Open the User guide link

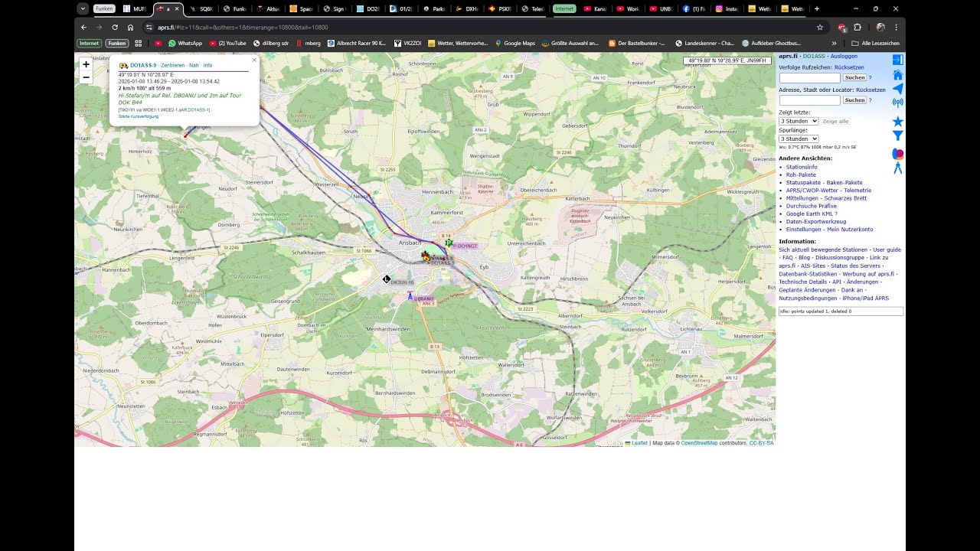pyautogui.click(x=887, y=249)
